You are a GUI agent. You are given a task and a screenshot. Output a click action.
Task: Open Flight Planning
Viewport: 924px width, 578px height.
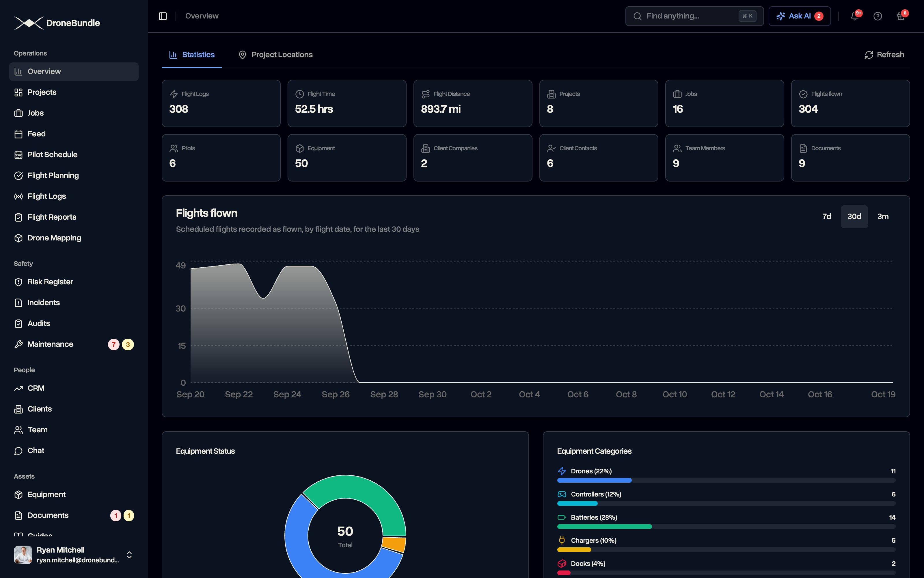click(74, 175)
